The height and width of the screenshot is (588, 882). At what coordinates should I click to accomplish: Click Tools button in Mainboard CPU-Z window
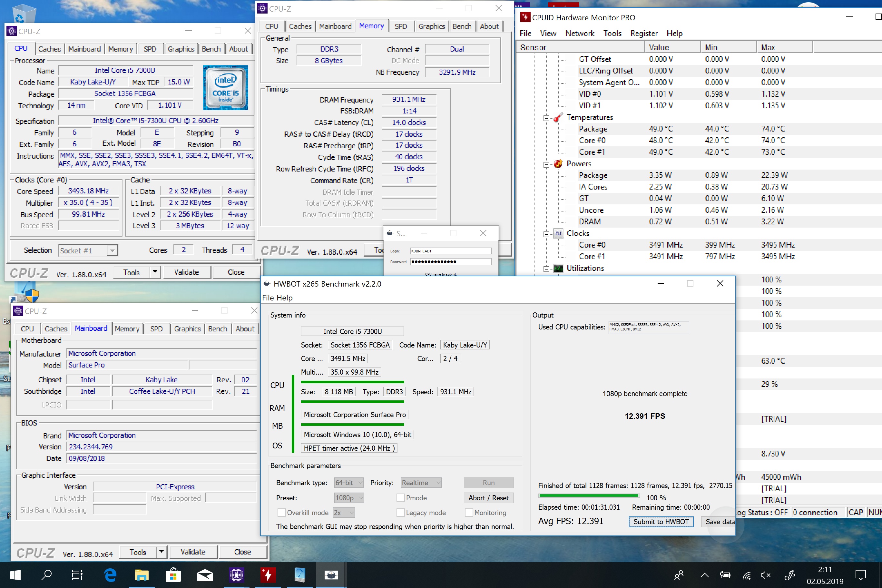pos(138,552)
